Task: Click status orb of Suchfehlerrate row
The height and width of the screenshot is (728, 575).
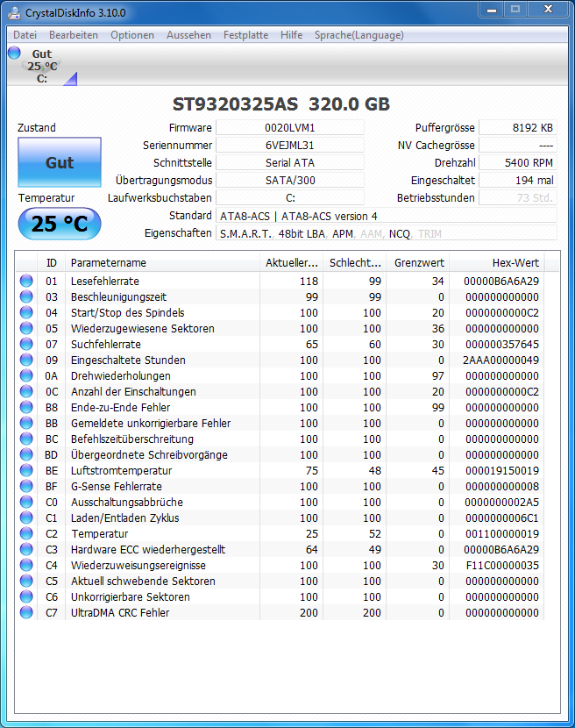Action: [x=26, y=344]
